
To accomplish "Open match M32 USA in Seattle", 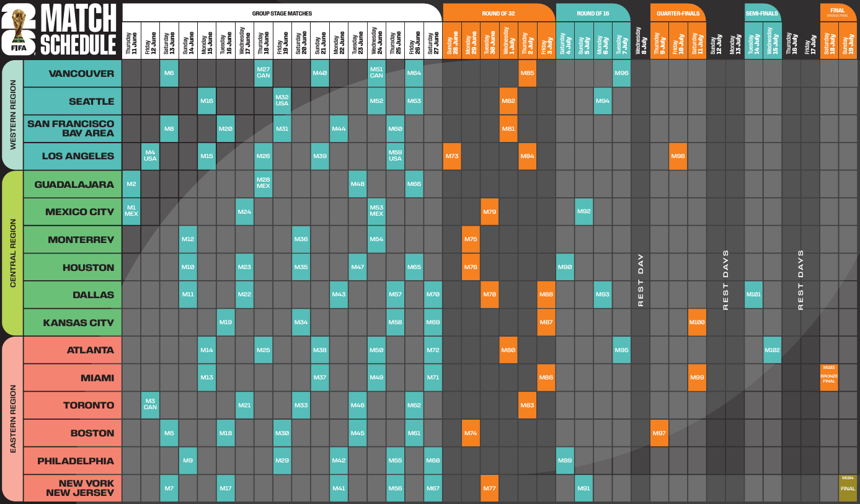I will click(282, 101).
